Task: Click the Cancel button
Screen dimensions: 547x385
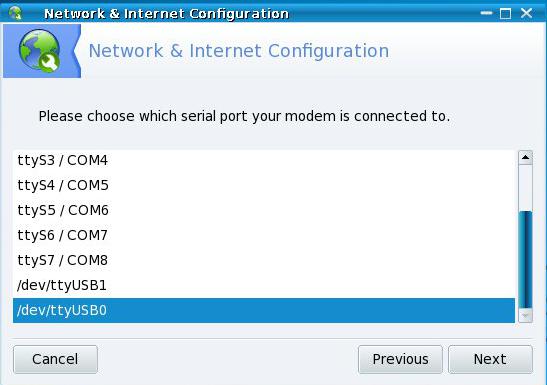Action: click(x=55, y=359)
